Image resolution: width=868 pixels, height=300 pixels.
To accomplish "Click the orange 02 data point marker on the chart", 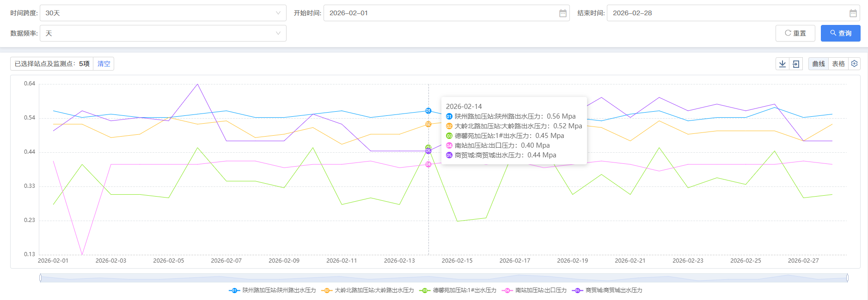I will click(428, 124).
